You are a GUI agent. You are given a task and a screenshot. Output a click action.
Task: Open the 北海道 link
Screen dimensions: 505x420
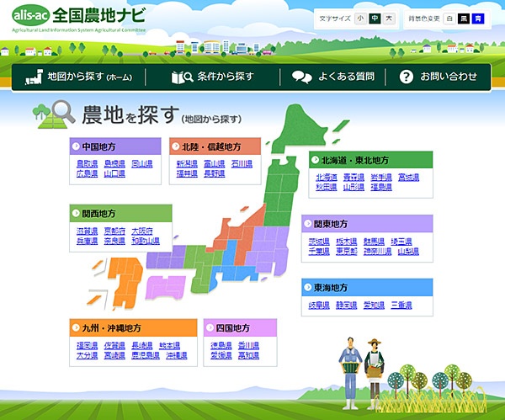click(327, 177)
